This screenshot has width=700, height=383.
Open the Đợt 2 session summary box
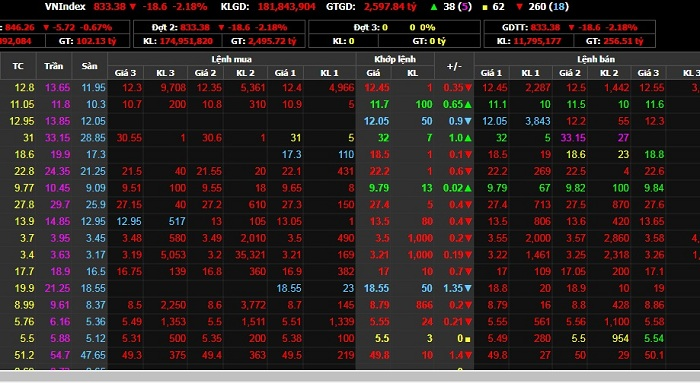click(219, 34)
